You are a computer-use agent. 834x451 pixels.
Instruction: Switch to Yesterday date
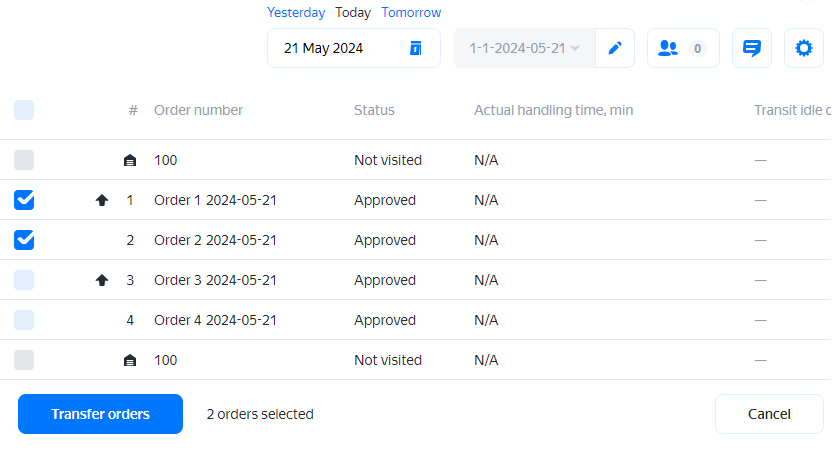tap(295, 13)
